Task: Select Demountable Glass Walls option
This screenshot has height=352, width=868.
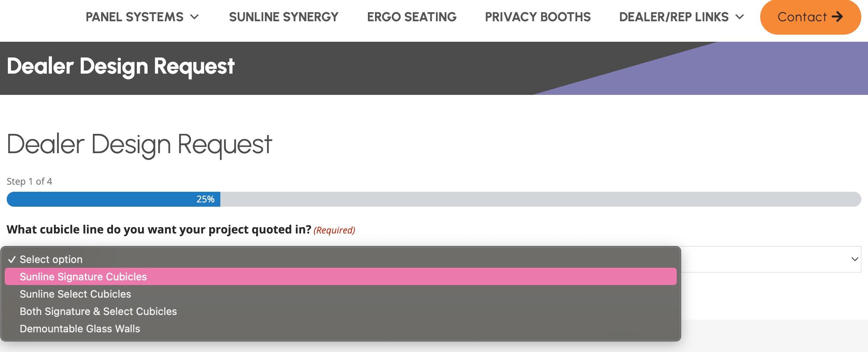Action: [x=80, y=329]
